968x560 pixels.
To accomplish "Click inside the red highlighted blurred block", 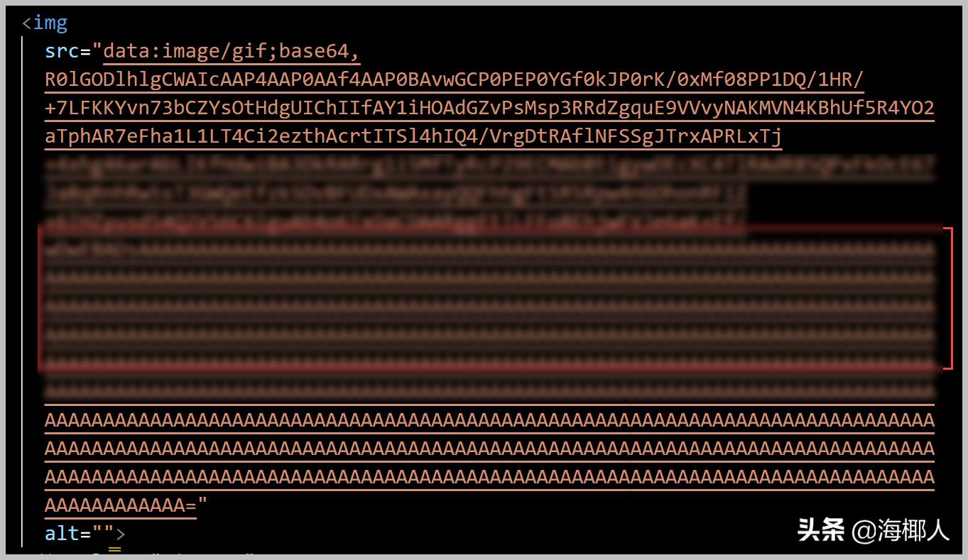I will 489,298.
